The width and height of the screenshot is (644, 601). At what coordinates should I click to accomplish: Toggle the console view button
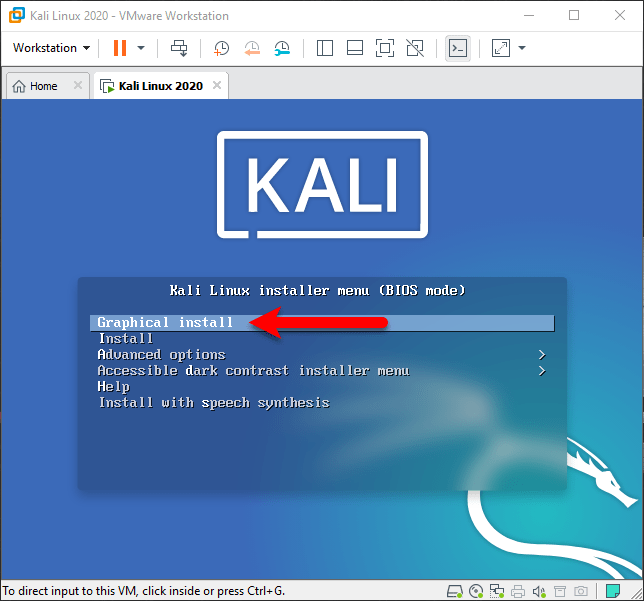pos(458,48)
